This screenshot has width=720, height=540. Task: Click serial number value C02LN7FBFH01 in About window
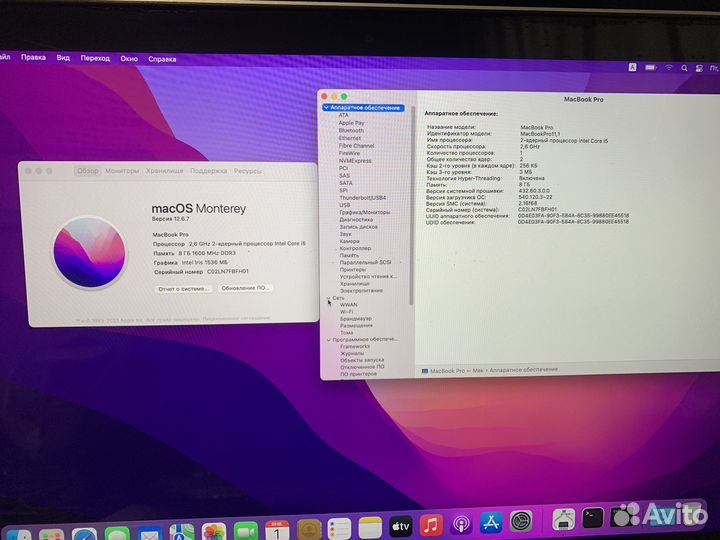[x=228, y=271]
